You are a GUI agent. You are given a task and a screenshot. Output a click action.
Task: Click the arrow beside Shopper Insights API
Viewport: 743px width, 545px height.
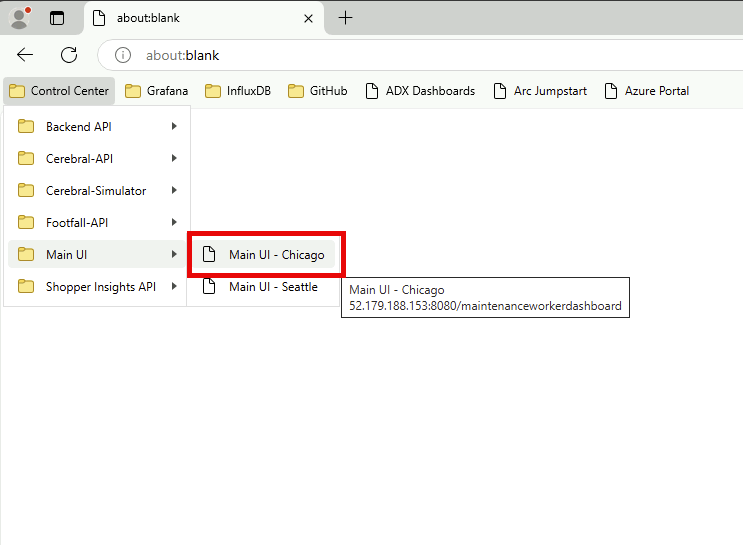pyautogui.click(x=174, y=286)
